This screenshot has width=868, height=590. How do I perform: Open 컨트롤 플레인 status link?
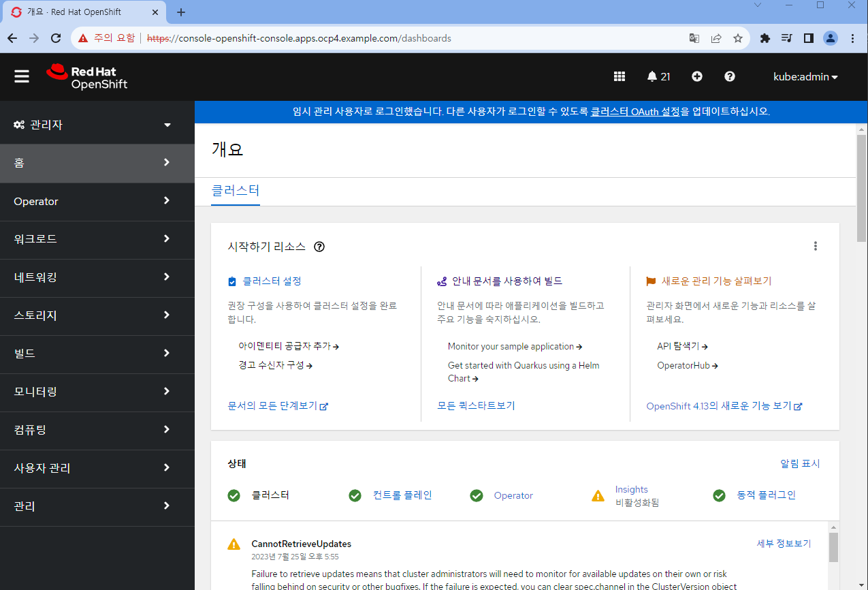(x=402, y=495)
